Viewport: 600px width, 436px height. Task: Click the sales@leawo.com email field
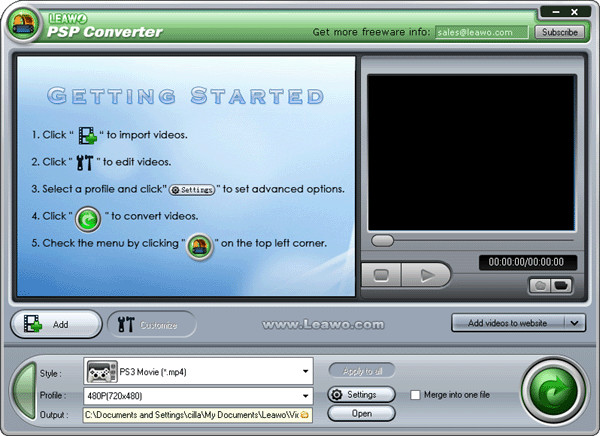(x=481, y=32)
